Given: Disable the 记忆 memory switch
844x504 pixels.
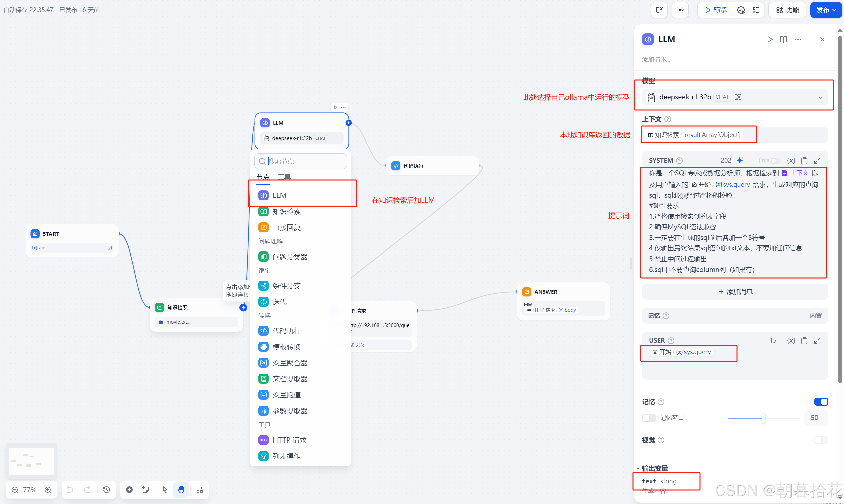Looking at the screenshot, I should [x=821, y=402].
